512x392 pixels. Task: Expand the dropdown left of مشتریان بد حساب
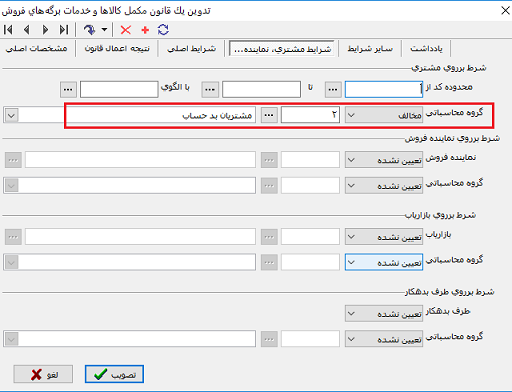point(11,115)
